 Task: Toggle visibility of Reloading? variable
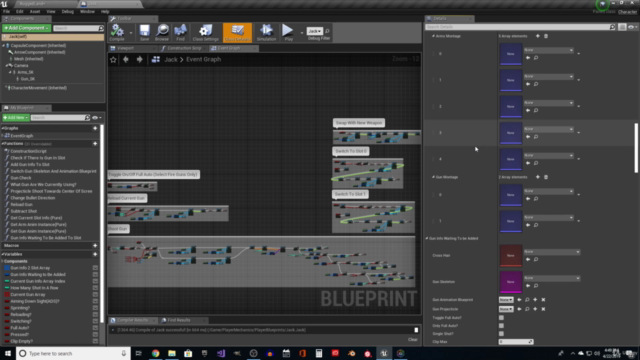[x=95, y=315]
